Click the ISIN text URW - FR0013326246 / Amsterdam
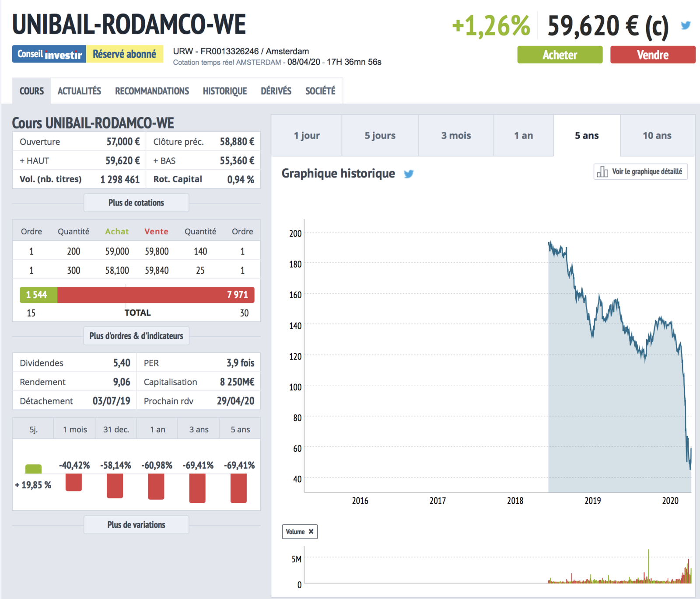The width and height of the screenshot is (700, 599). (x=241, y=51)
